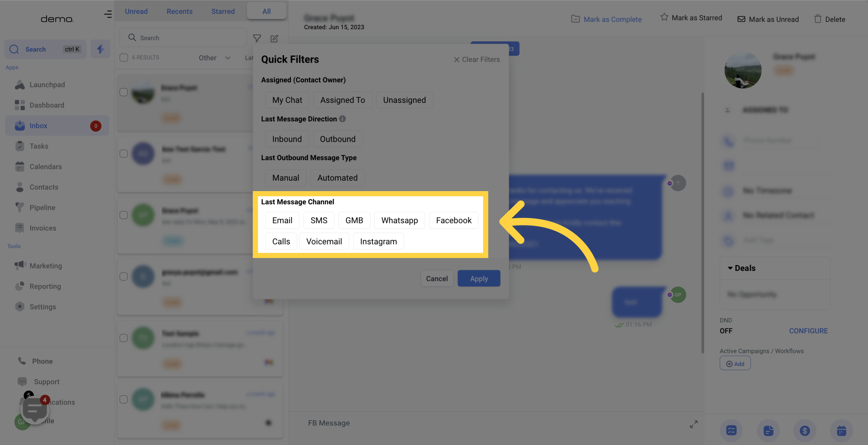Select the Starred tab

tap(223, 11)
